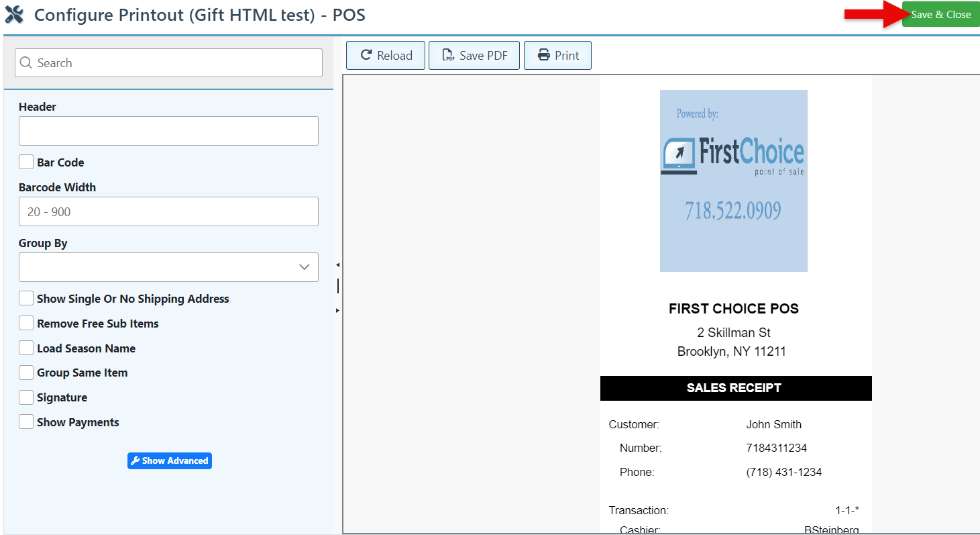The height and width of the screenshot is (535, 980).
Task: Toggle the Show Payments checkbox
Action: [x=26, y=422]
